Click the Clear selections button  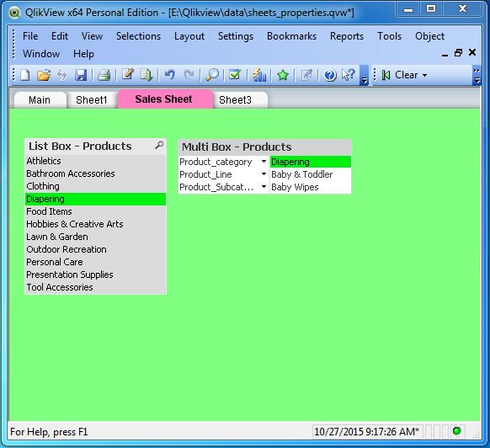click(400, 75)
